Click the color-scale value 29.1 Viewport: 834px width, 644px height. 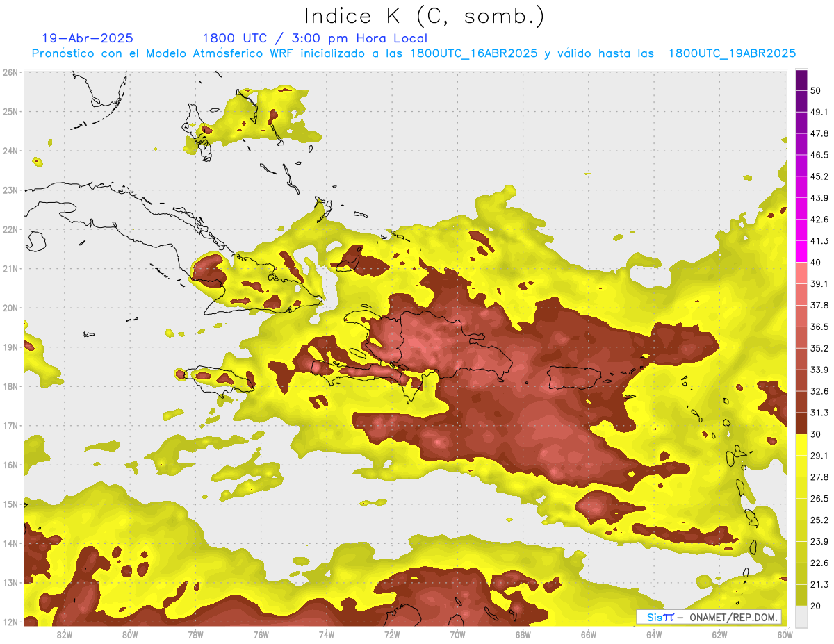[819, 456]
